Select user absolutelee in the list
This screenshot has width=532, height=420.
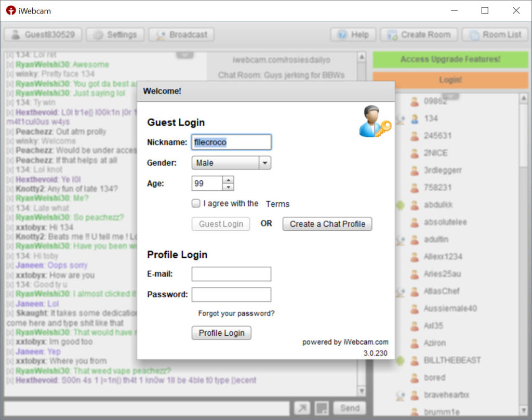point(445,222)
